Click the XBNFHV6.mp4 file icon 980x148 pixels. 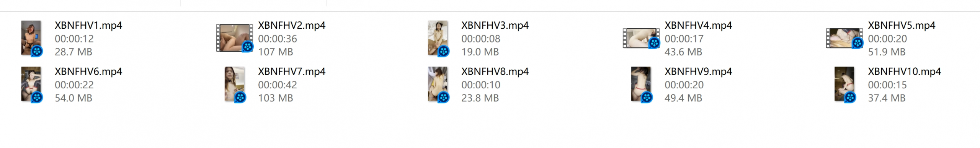click(31, 85)
